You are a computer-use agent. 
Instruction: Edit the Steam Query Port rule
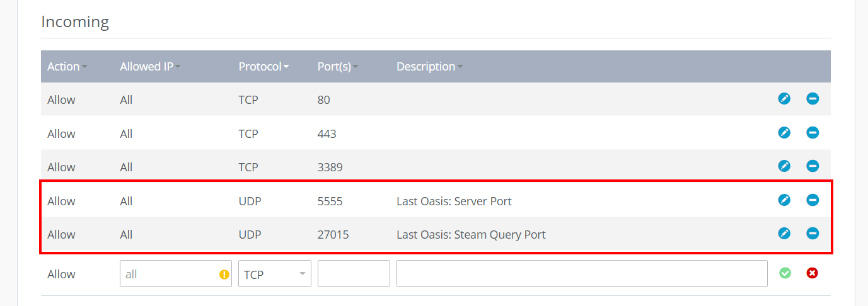[784, 234]
